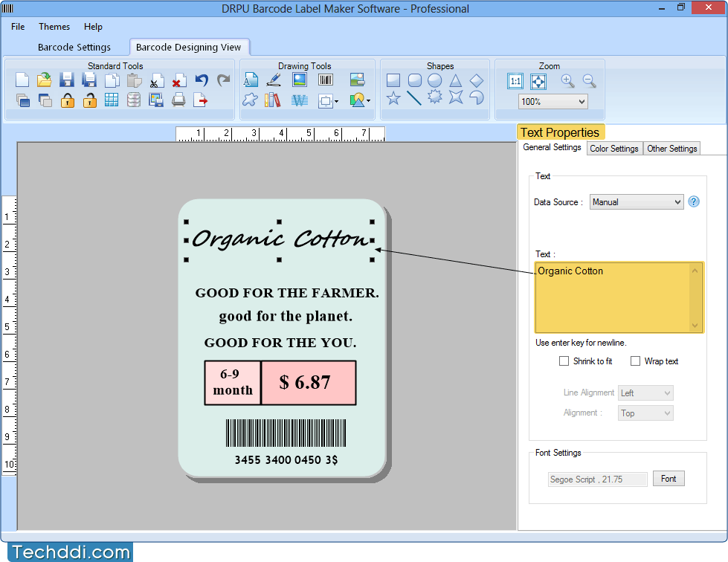Click the closed padlock Lock icon
The width and height of the screenshot is (728, 562).
coord(68,100)
